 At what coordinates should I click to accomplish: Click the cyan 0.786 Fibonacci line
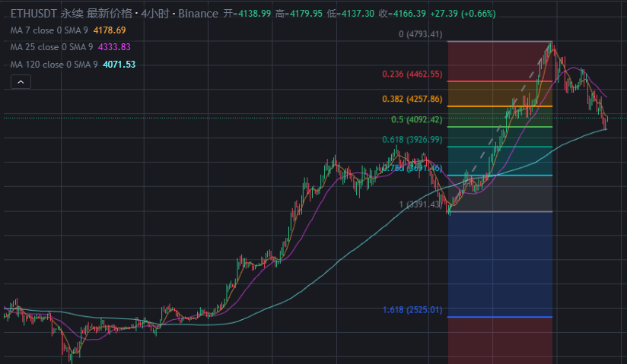click(x=500, y=176)
